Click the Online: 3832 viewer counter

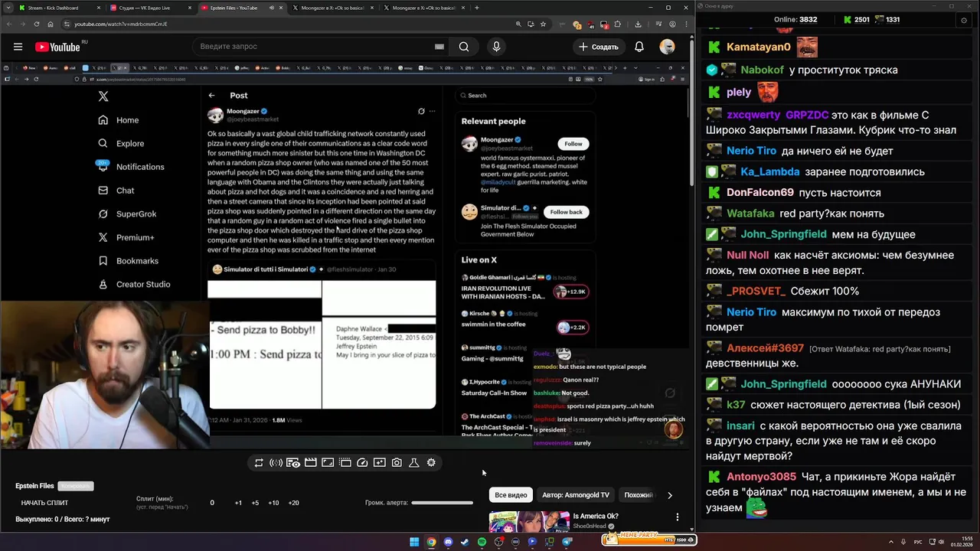point(795,19)
